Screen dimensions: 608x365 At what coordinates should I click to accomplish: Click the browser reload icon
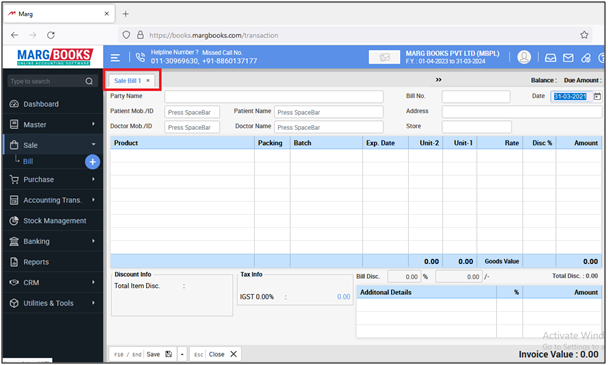(51, 35)
